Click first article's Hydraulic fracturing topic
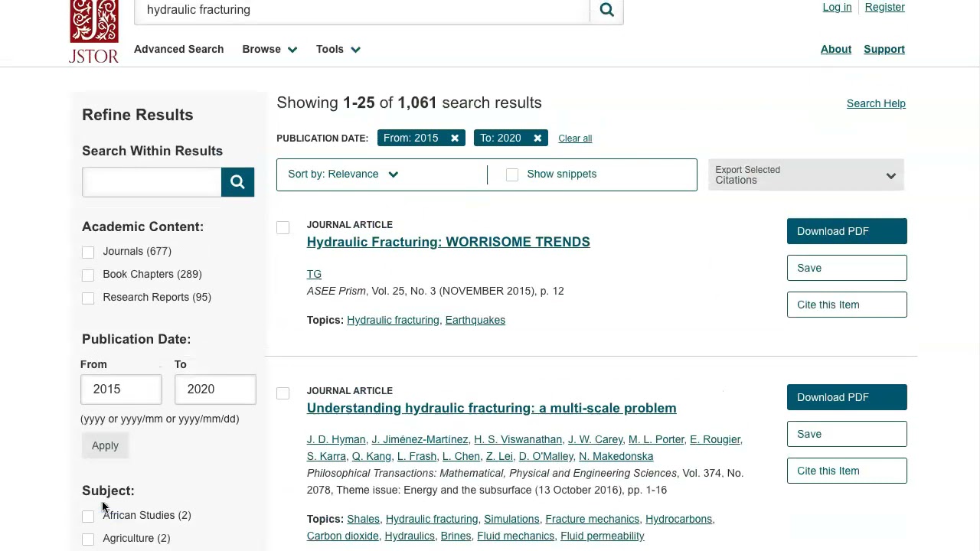 tap(393, 320)
